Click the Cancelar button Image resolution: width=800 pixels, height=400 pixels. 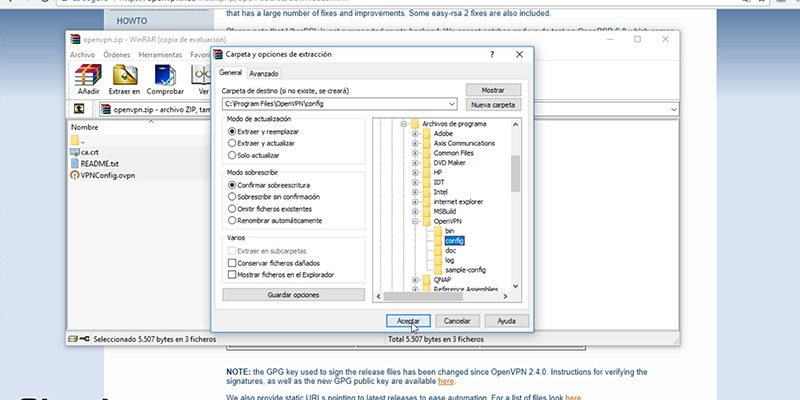point(457,321)
